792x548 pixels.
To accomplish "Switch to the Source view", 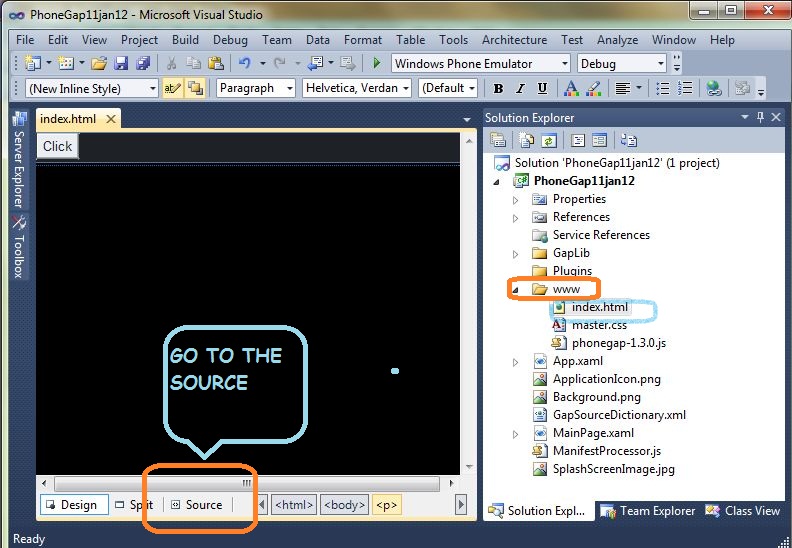I will click(x=197, y=505).
